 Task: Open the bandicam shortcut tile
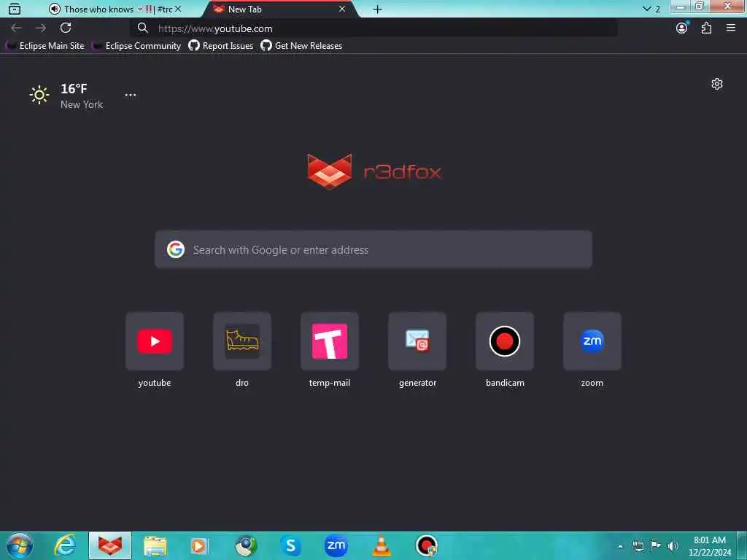click(x=505, y=341)
